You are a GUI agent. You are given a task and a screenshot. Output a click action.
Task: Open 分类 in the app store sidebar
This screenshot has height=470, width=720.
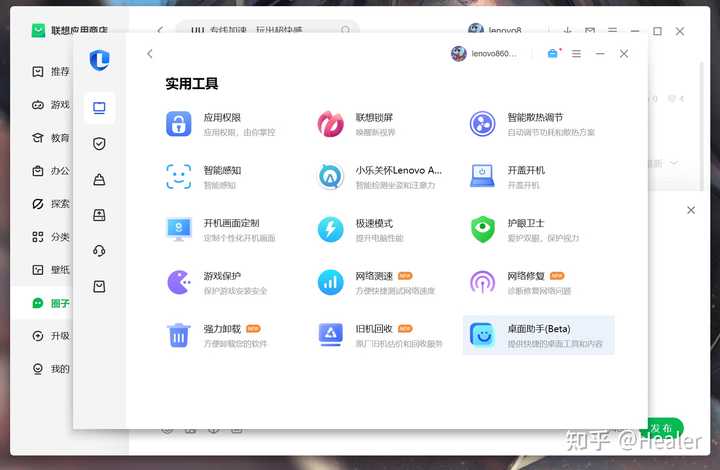[x=51, y=237]
